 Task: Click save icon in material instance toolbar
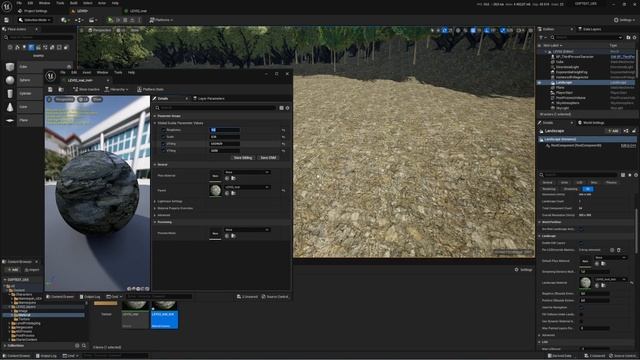pyautogui.click(x=50, y=89)
